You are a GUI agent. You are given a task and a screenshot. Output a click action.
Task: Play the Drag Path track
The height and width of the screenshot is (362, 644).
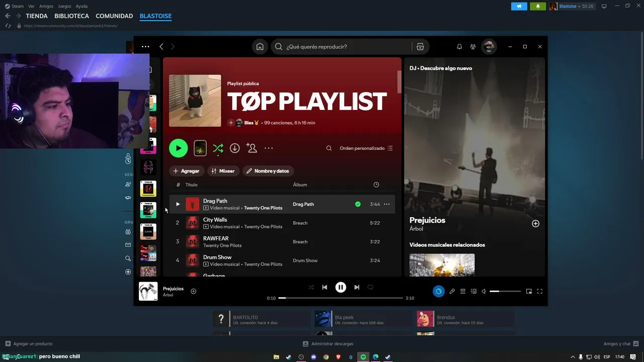click(x=178, y=204)
